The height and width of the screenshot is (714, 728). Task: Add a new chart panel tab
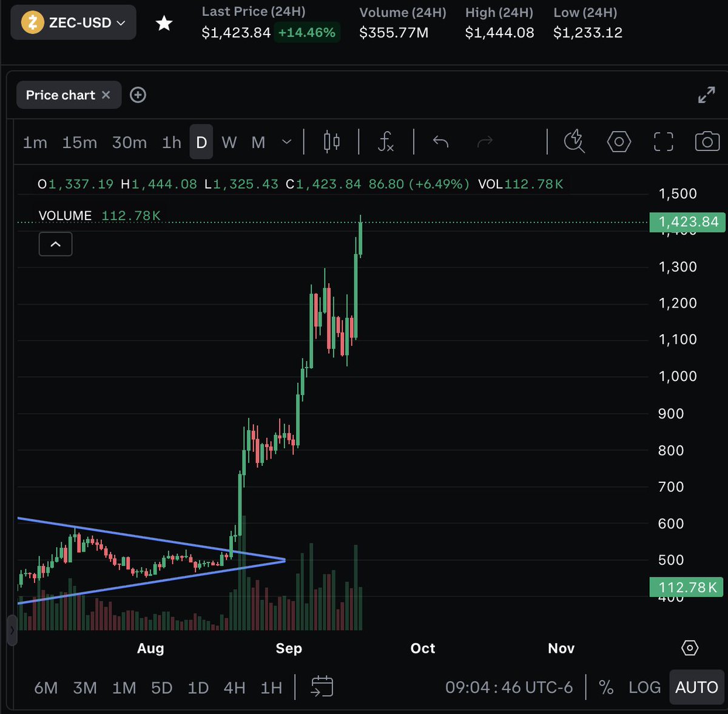(138, 95)
